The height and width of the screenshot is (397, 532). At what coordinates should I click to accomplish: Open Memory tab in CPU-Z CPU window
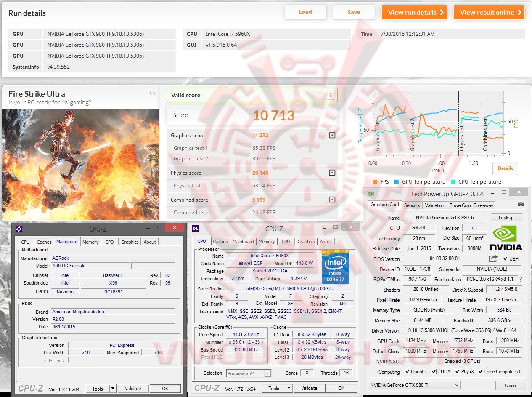click(x=267, y=242)
